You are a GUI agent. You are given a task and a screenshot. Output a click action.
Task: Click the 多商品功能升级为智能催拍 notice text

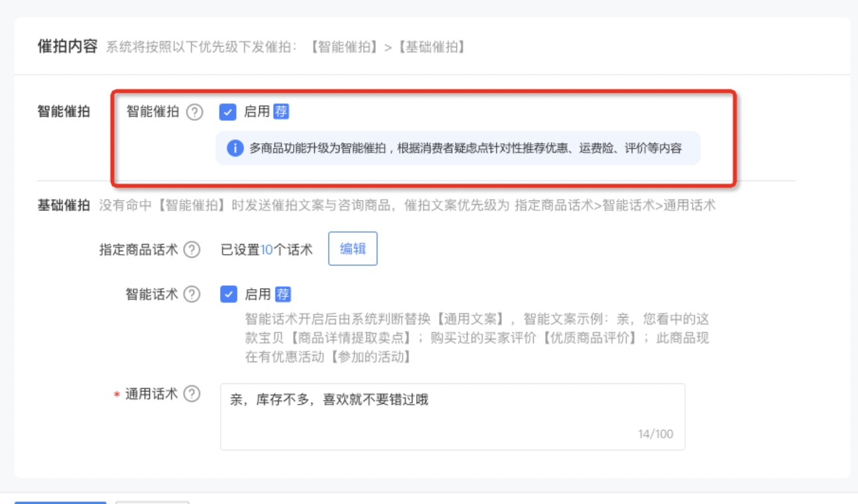click(x=465, y=149)
